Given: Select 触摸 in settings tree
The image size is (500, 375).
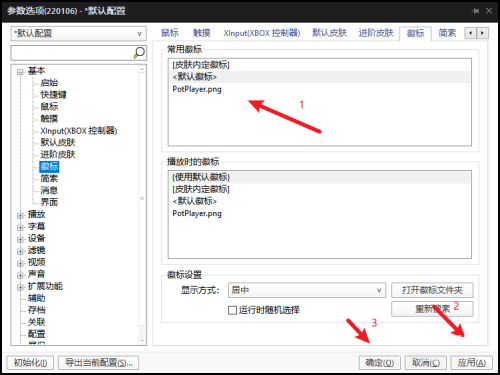Looking at the screenshot, I should (49, 119).
